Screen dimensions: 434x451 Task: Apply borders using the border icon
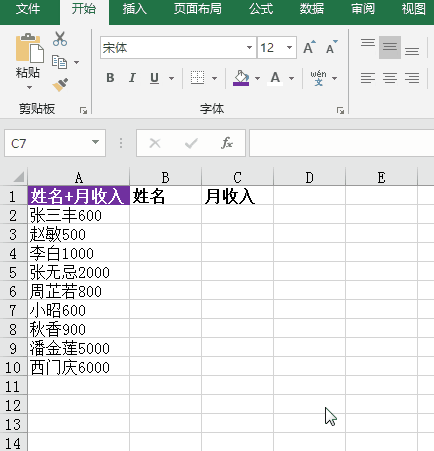[197, 78]
